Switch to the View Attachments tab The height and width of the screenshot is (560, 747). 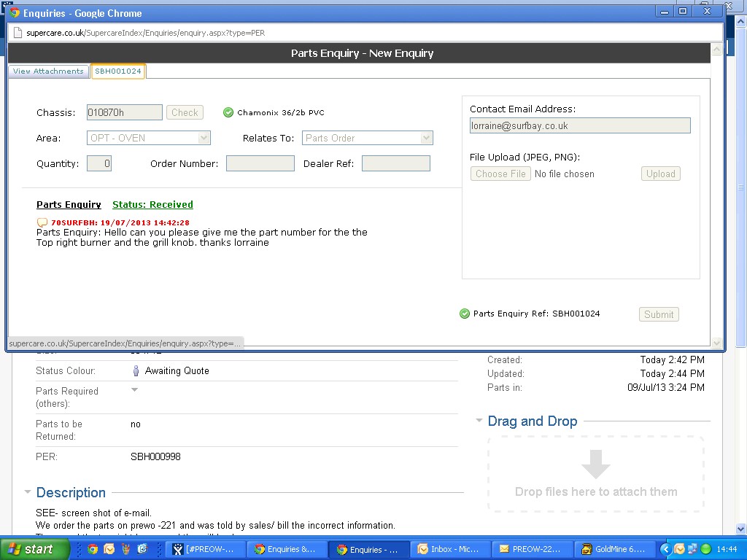pyautogui.click(x=48, y=71)
